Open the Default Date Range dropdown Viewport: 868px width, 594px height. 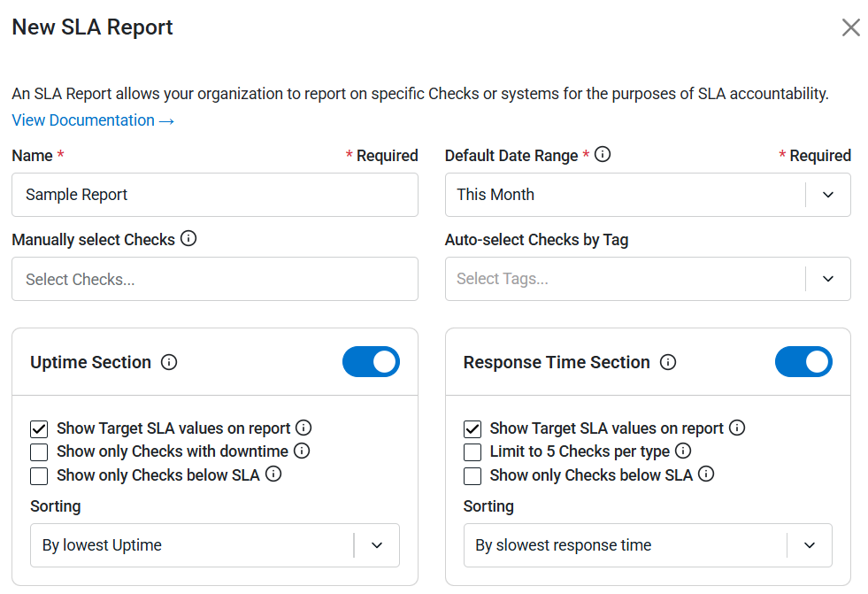click(648, 194)
